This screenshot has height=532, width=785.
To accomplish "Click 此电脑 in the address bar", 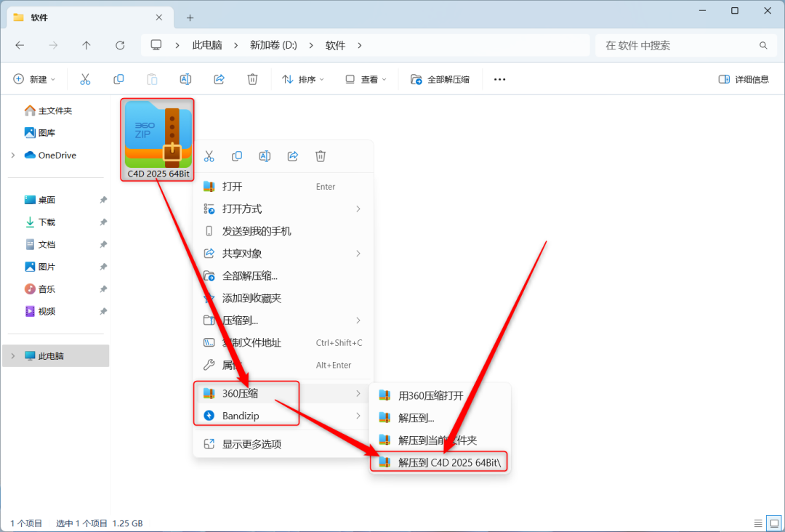I will (207, 46).
